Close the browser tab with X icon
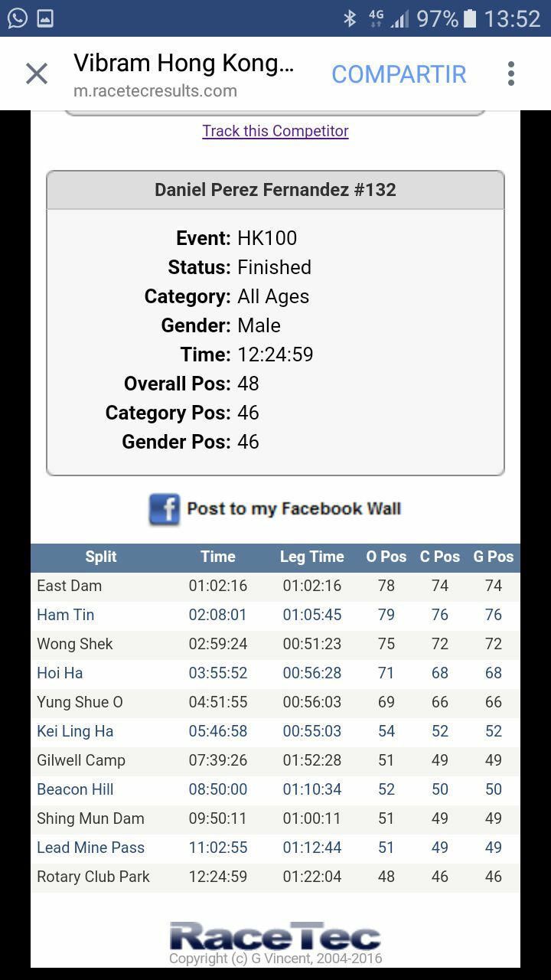The width and height of the screenshot is (551, 980). (x=37, y=74)
